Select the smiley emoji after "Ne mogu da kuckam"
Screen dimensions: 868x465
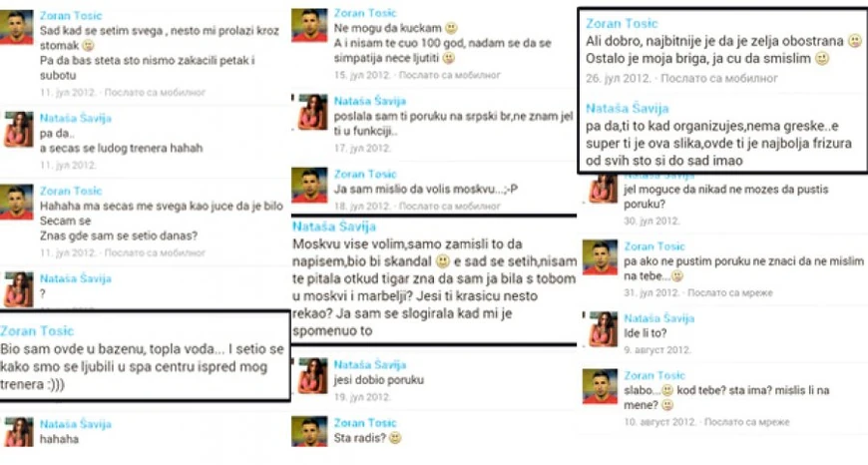[x=451, y=28]
